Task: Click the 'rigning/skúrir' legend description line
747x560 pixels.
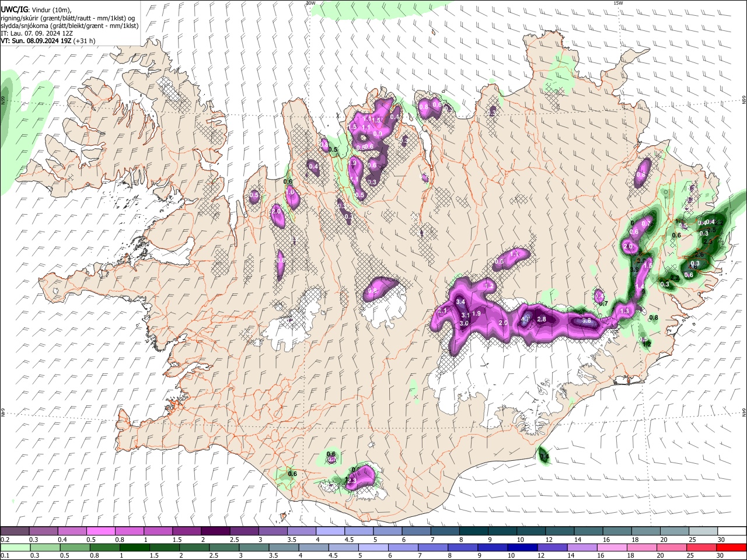Action: (68, 18)
